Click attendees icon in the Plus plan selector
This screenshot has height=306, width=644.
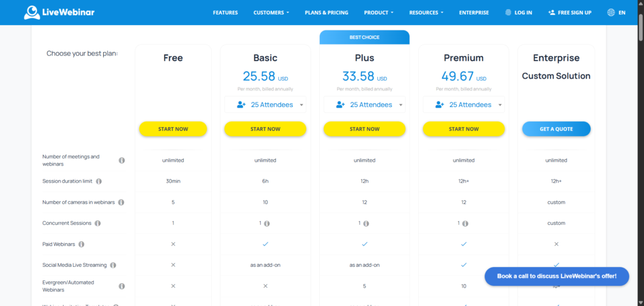pyautogui.click(x=341, y=104)
